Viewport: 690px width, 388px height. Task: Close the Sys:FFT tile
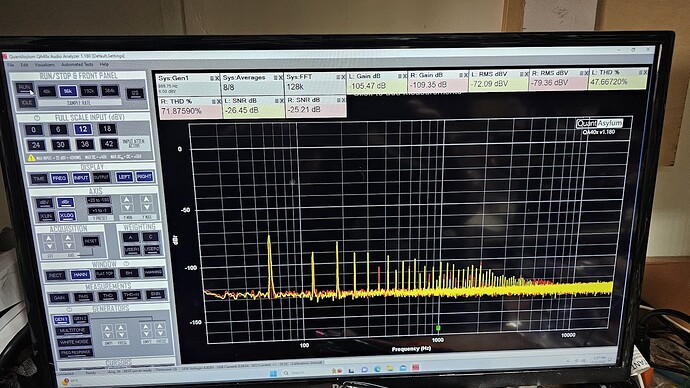(x=343, y=77)
